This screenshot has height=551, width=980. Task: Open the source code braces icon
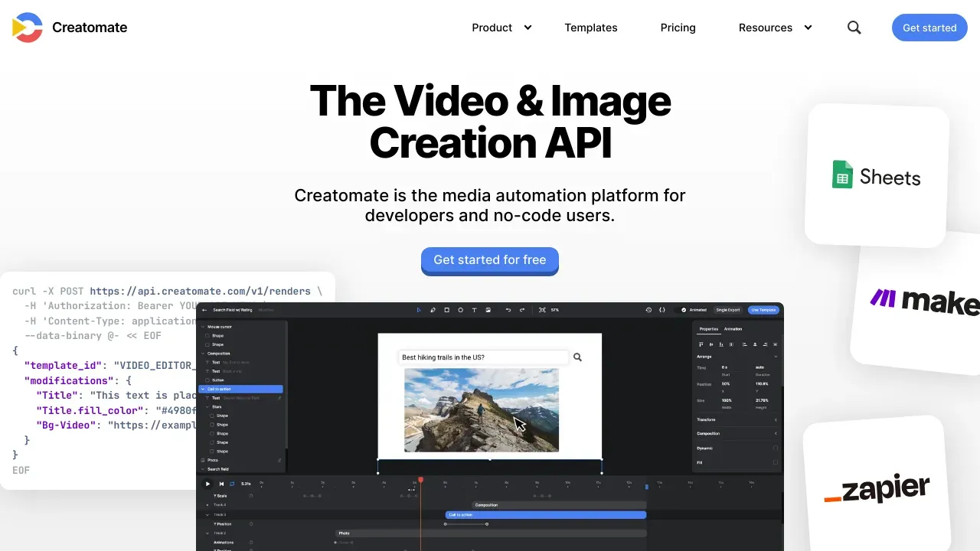pos(662,310)
